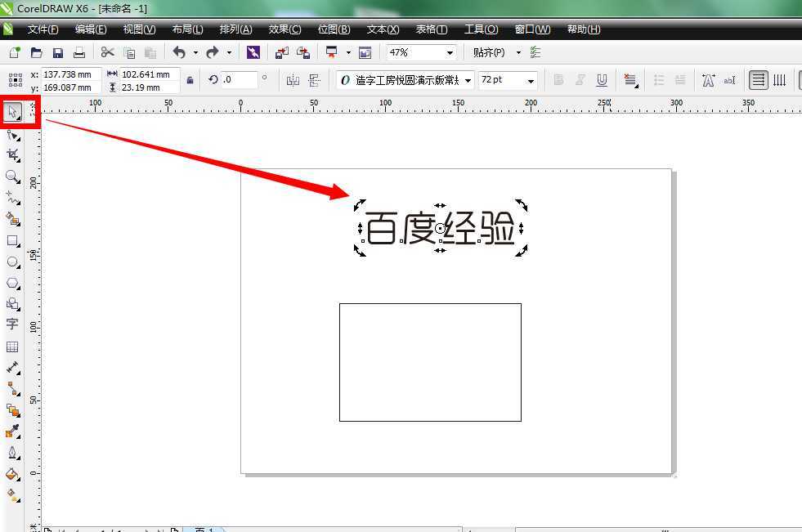This screenshot has width=802, height=532.
Task: Select the Zoom tool magnifier
Action: point(12,177)
